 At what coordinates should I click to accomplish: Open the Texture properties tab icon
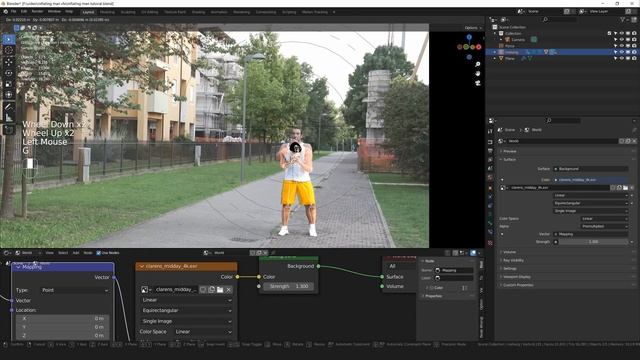(x=490, y=243)
